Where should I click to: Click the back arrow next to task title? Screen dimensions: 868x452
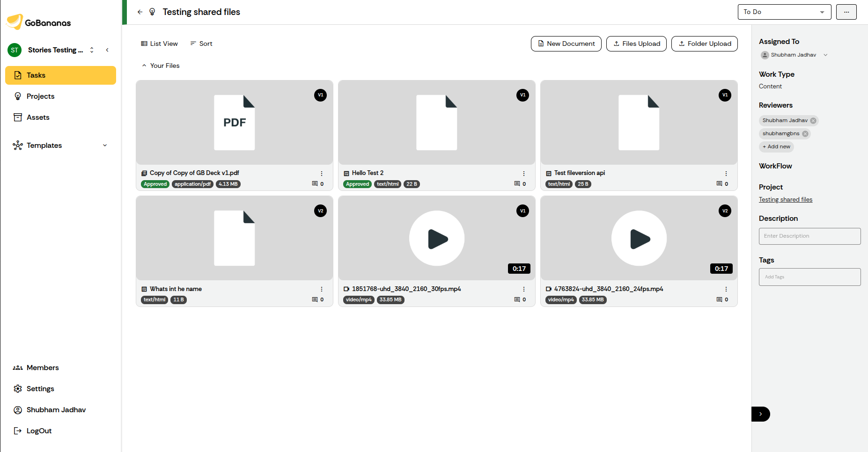[140, 12]
